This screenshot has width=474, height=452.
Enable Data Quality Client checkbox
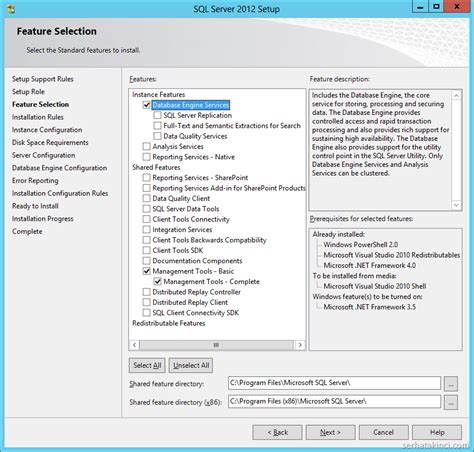pos(146,198)
